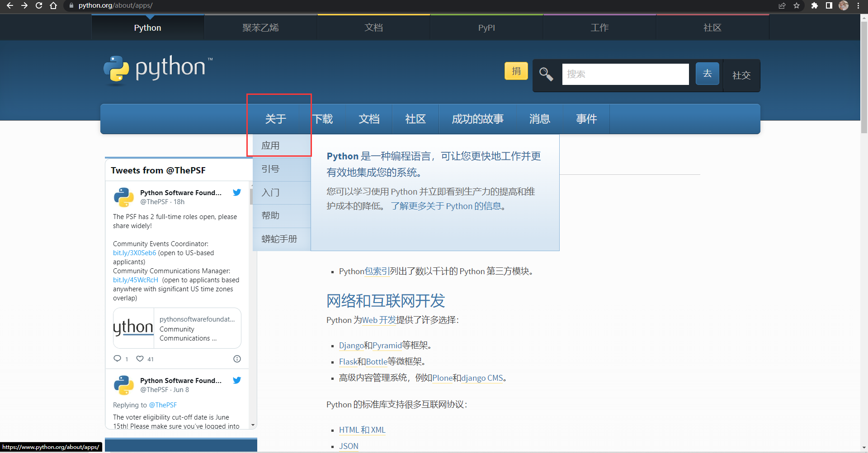The height and width of the screenshot is (453, 868).
Task: Bookmark this page with the star icon
Action: (x=797, y=5)
